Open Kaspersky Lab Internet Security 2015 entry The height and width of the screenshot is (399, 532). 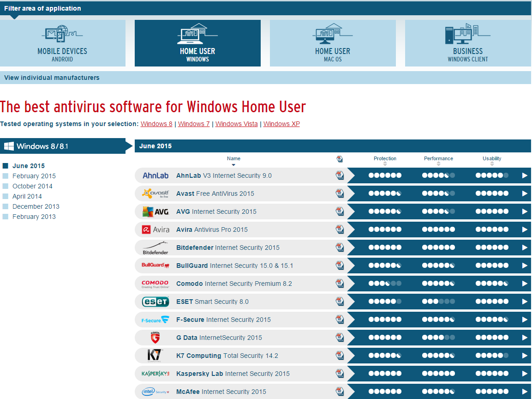coord(233,374)
